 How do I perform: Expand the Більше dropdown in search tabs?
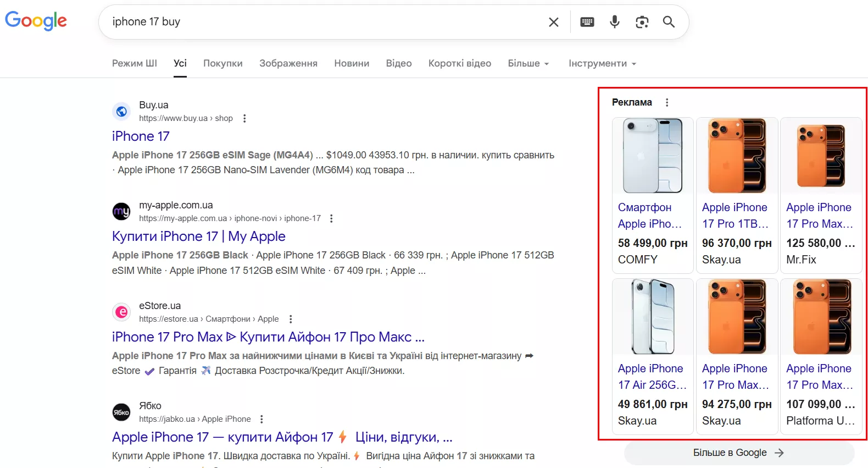pos(528,63)
